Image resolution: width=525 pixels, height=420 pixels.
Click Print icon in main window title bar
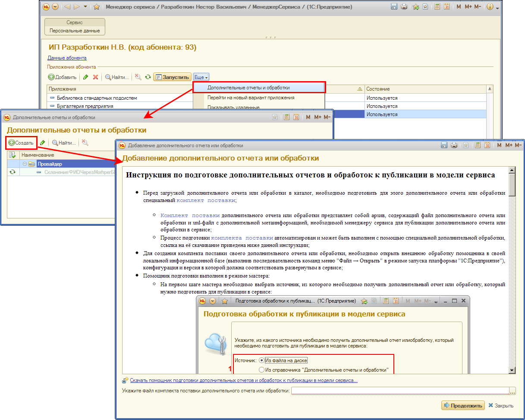point(404,7)
